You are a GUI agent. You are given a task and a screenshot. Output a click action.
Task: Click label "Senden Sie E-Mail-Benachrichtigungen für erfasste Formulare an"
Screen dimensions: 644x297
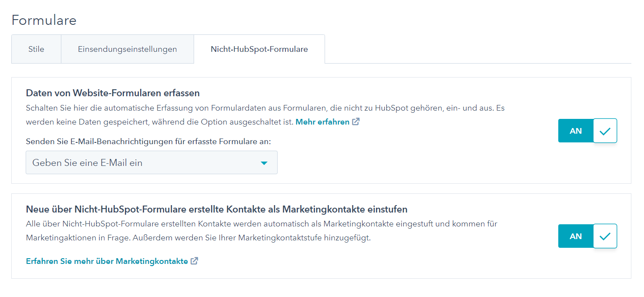click(148, 142)
